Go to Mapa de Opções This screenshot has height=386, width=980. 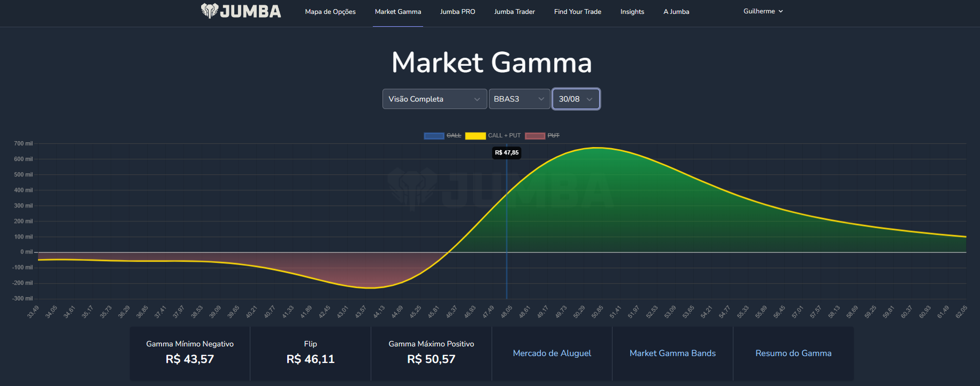(x=330, y=12)
